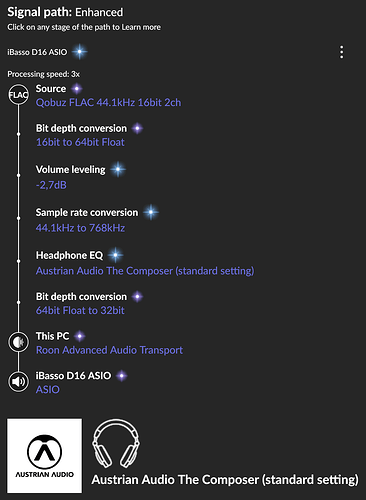Open the three-dot options menu
Screen dimensions: 366x500
341,52
